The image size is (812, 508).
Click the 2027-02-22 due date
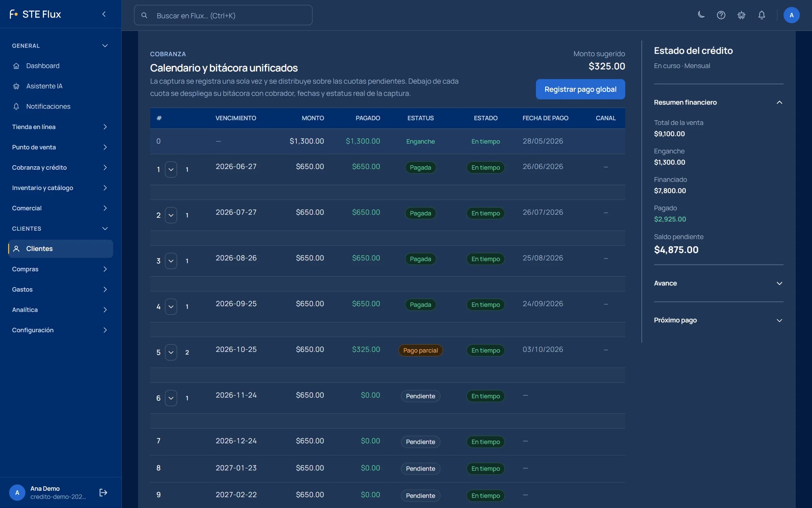236,494
